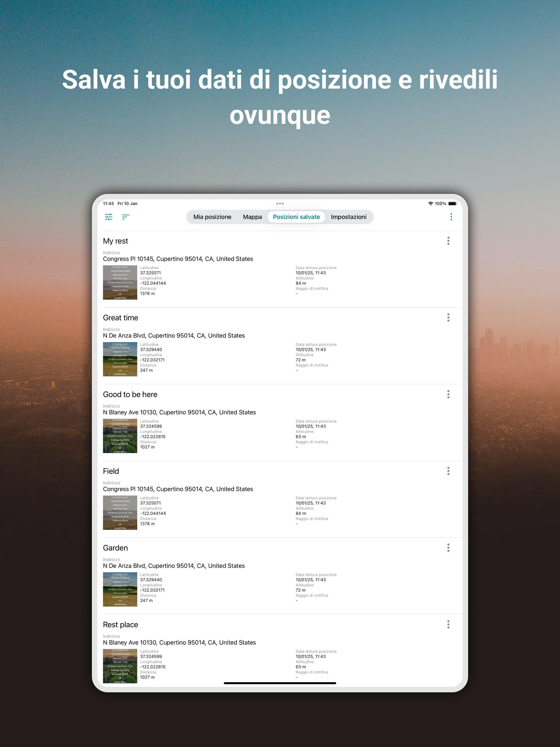560x747 pixels.
Task: Click Great time latitude 37.329440
Action: [x=151, y=349]
